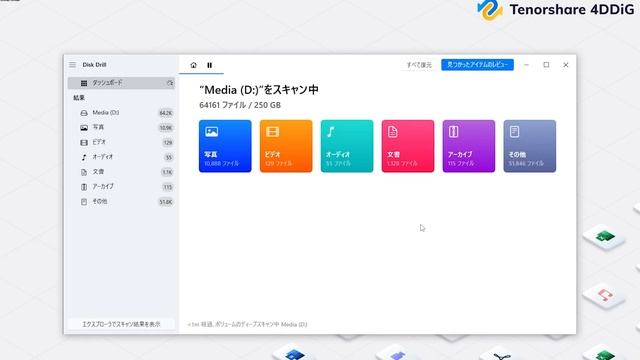Viewport: 640px width, 360px height.
Task: Click the すべて復元 button
Action: coord(419,65)
